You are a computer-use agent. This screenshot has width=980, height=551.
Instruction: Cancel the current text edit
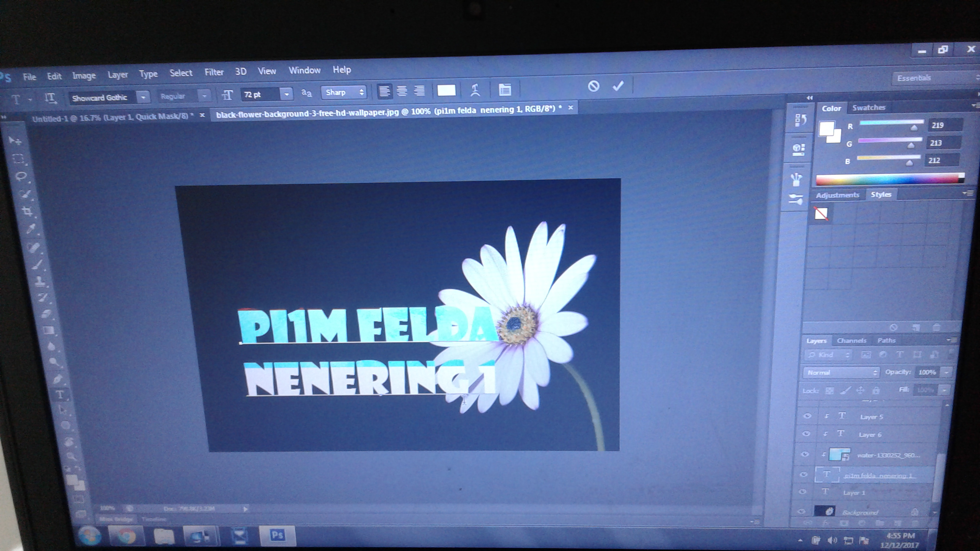tap(593, 86)
